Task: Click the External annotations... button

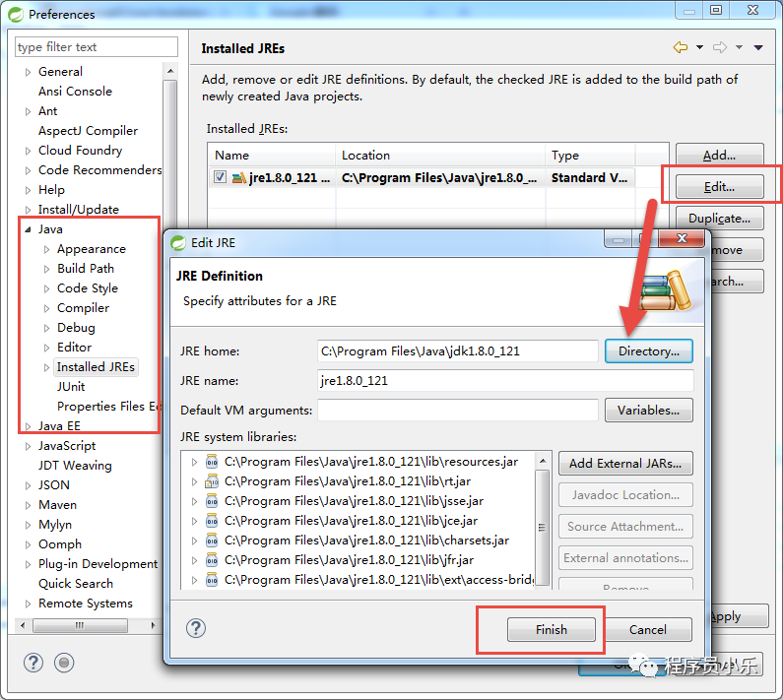Action: 625,557
